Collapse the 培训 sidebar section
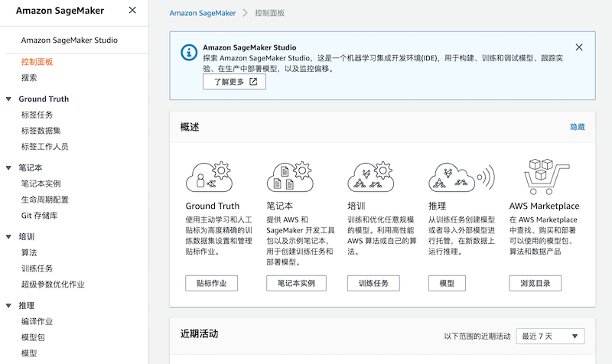 (8, 236)
